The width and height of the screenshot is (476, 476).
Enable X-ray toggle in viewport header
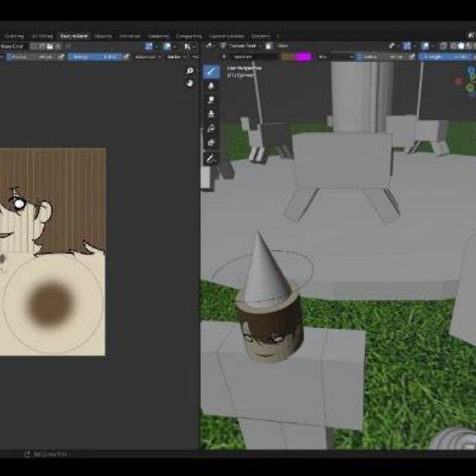point(443,46)
